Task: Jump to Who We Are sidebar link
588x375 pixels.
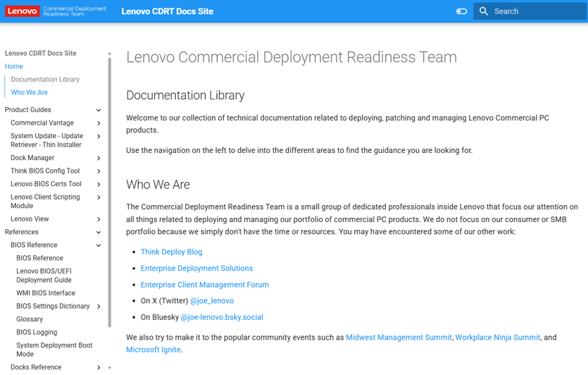Action: coord(30,92)
